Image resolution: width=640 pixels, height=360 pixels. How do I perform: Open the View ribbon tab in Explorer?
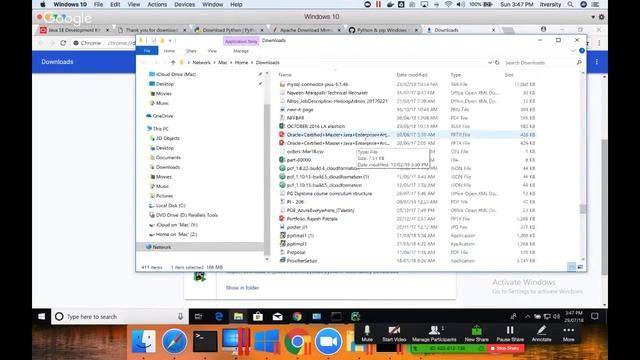(x=212, y=51)
